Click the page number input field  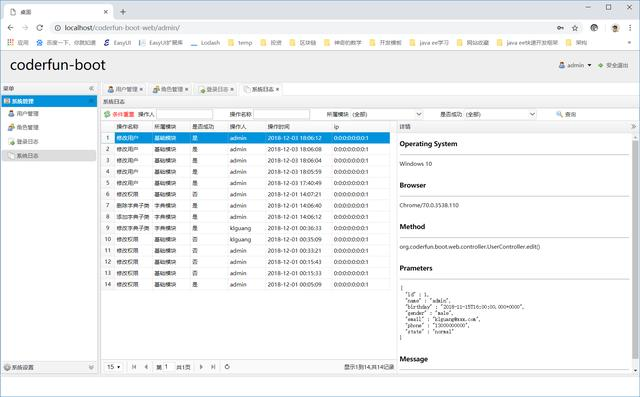tap(168, 367)
